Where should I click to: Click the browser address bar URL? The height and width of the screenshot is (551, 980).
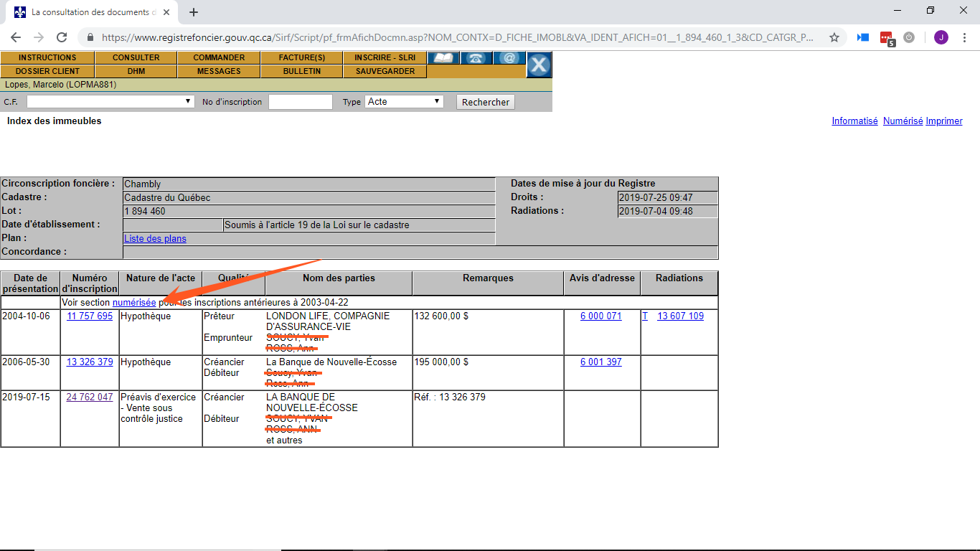coord(458,37)
